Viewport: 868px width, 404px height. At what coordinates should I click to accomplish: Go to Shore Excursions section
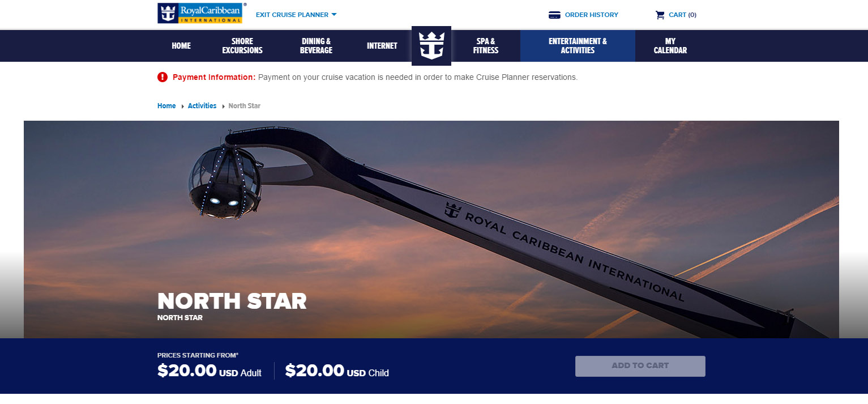(242, 46)
